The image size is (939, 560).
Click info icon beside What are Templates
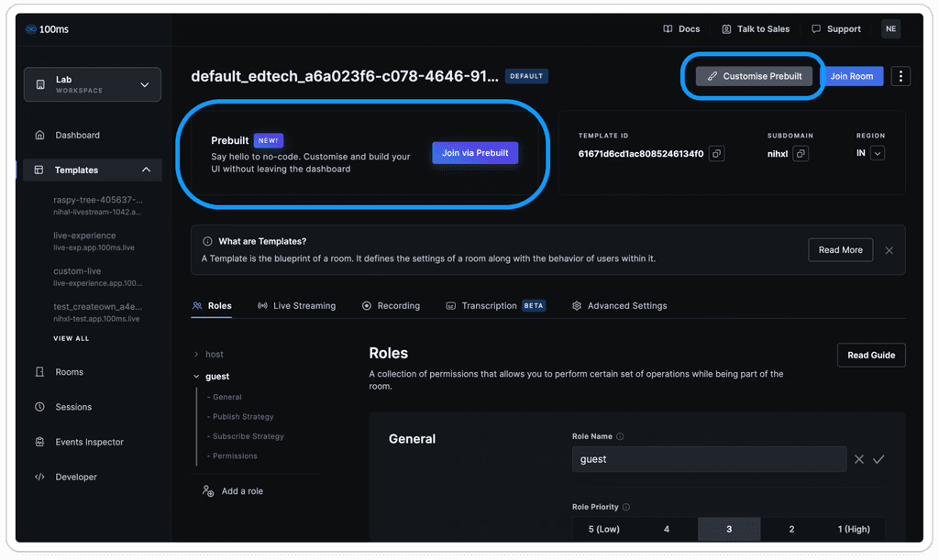207,242
